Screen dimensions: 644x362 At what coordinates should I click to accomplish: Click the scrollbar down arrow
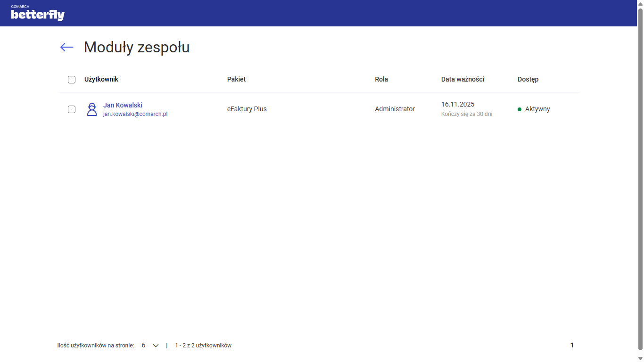point(640,358)
